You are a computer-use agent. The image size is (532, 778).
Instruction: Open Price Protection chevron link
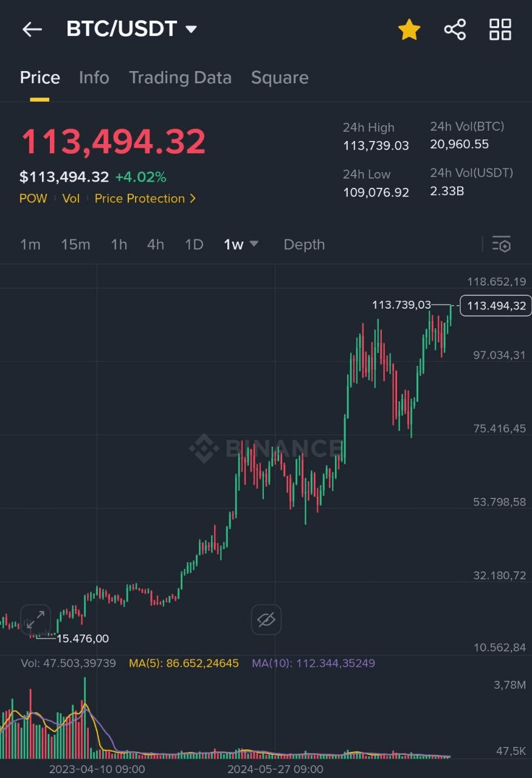(x=145, y=199)
